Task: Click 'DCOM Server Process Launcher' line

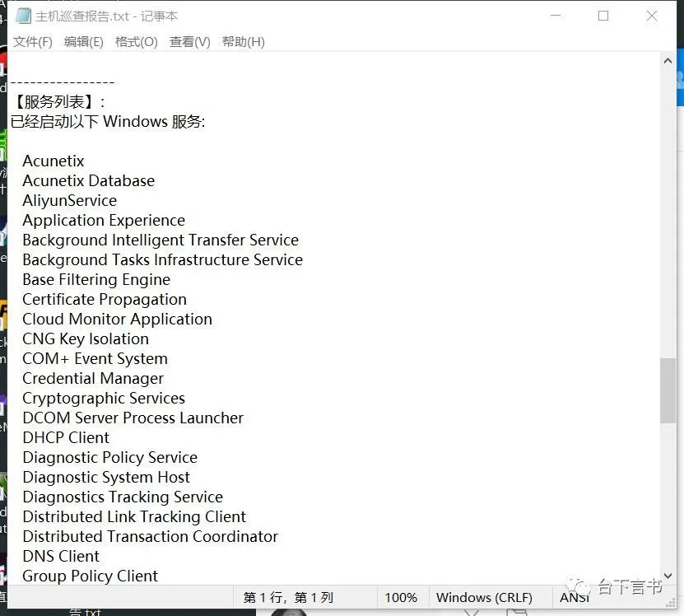Action: (x=133, y=418)
